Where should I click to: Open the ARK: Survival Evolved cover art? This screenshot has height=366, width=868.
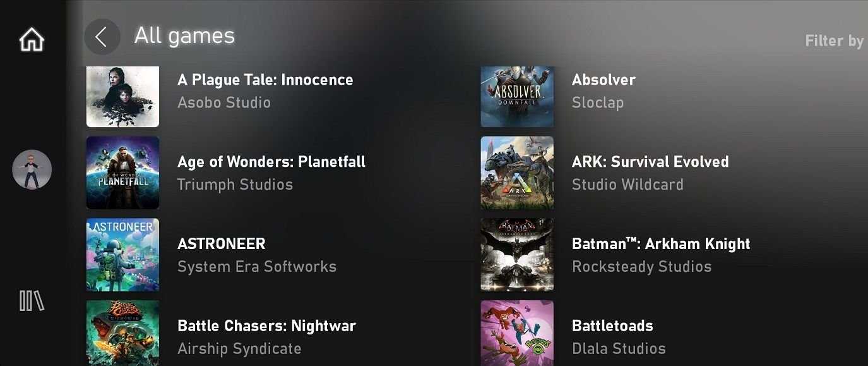coord(517,173)
